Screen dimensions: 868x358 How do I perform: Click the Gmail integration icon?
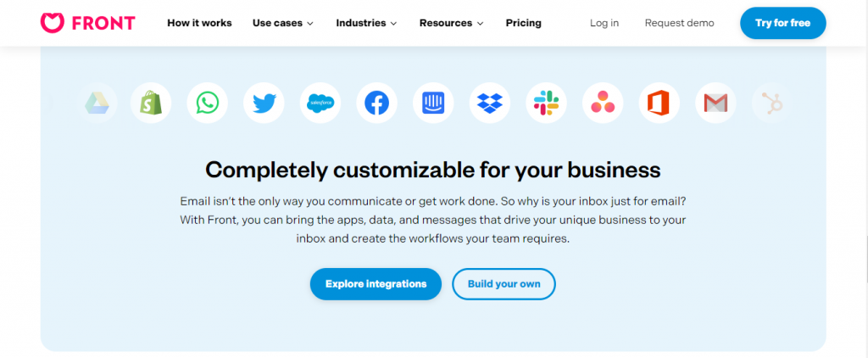click(x=715, y=103)
